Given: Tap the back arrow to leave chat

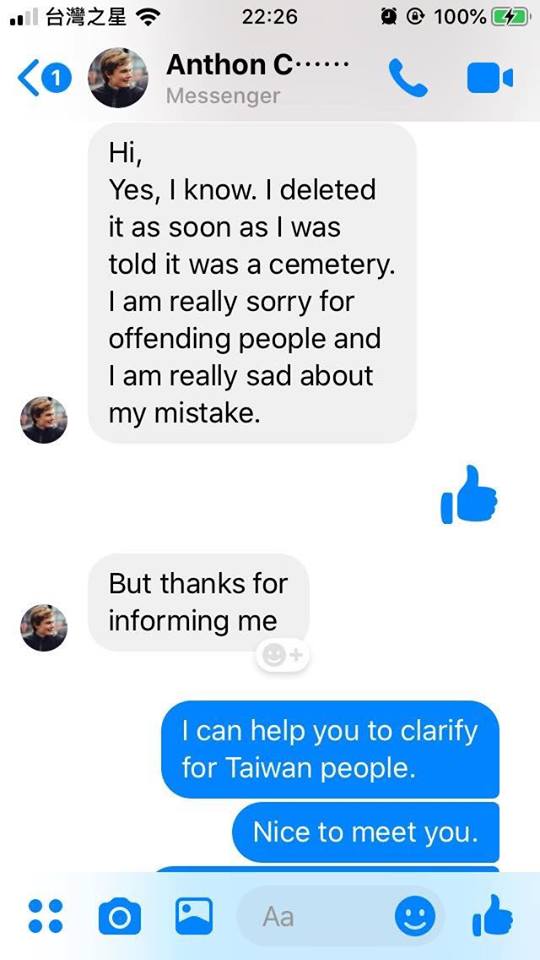Looking at the screenshot, I should tap(28, 78).
